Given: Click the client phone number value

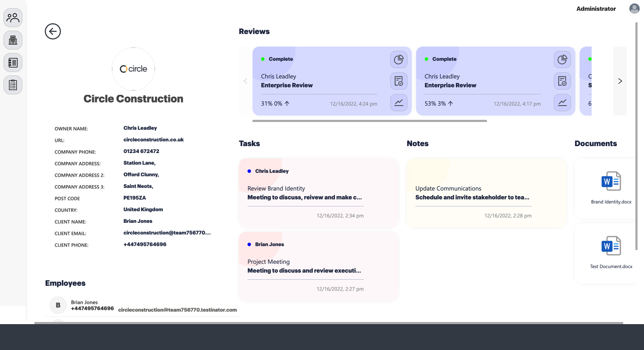Looking at the screenshot, I should (x=145, y=244).
